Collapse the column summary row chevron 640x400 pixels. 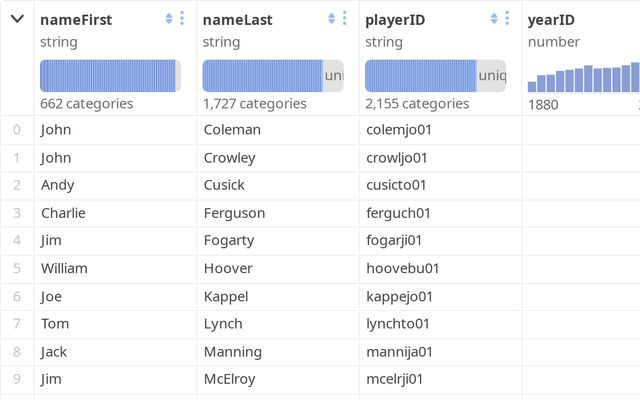[x=17, y=19]
